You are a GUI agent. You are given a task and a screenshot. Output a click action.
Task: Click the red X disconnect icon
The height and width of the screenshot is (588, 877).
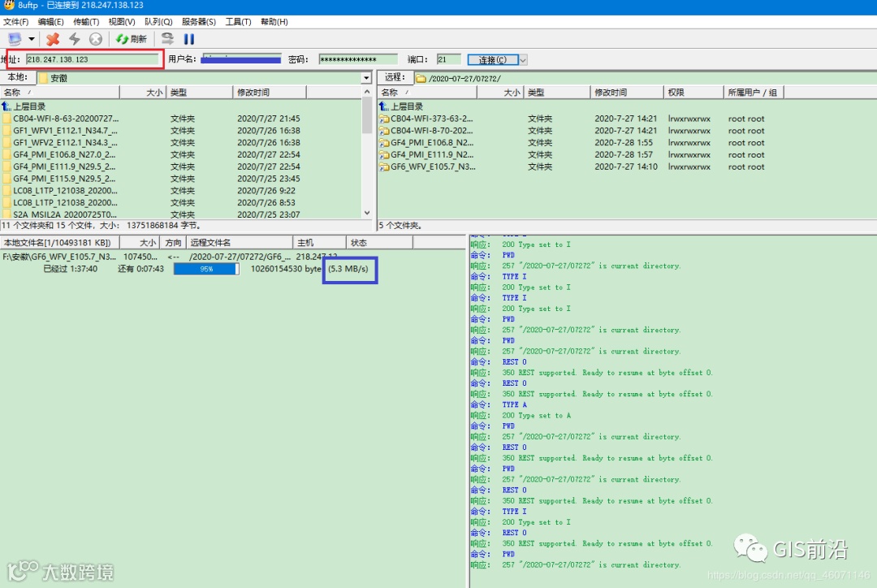click(x=53, y=39)
